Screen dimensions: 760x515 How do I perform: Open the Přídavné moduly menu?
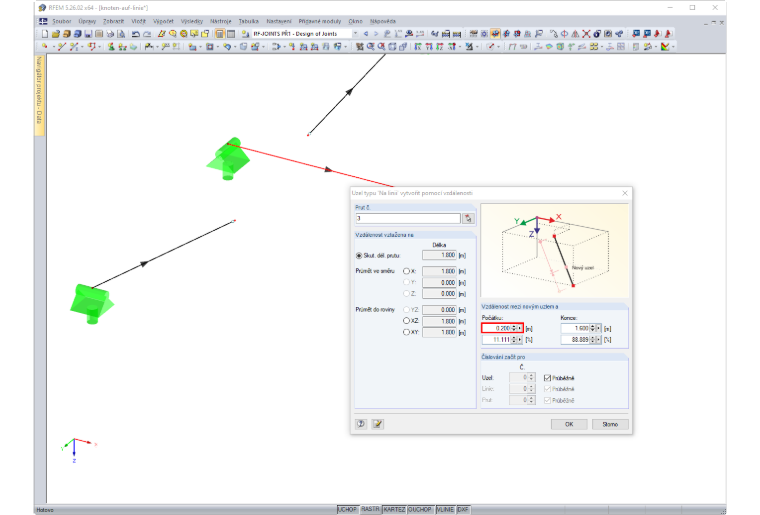point(319,21)
